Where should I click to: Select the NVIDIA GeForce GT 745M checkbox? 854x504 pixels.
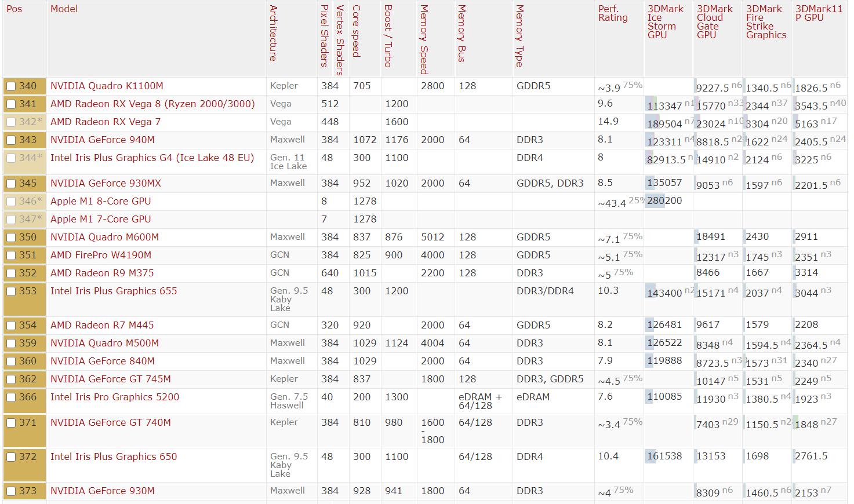[11, 379]
